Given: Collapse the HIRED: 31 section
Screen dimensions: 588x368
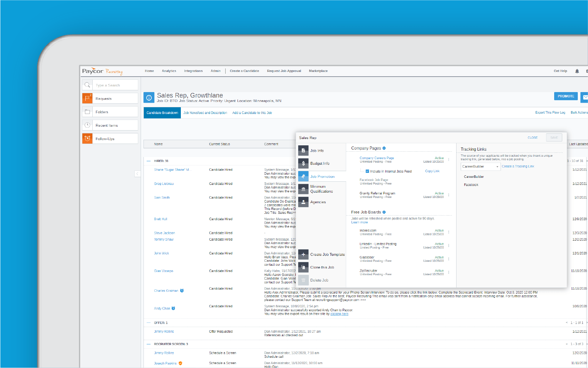Looking at the screenshot, I should pyautogui.click(x=148, y=161).
